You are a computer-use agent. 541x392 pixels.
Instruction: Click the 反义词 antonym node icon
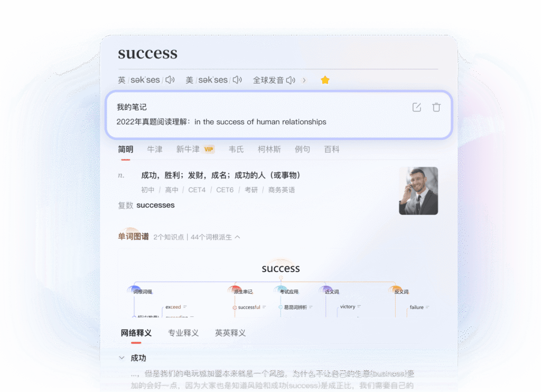pyautogui.click(x=396, y=289)
